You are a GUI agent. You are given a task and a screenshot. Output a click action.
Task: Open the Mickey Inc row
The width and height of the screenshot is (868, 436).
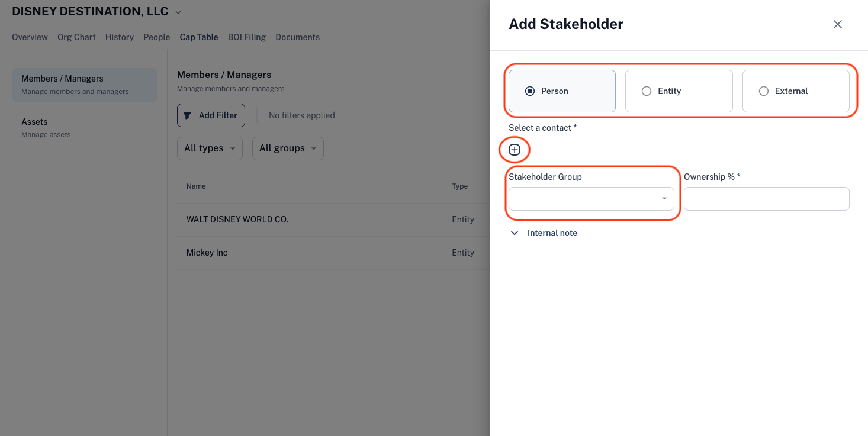[x=333, y=253]
